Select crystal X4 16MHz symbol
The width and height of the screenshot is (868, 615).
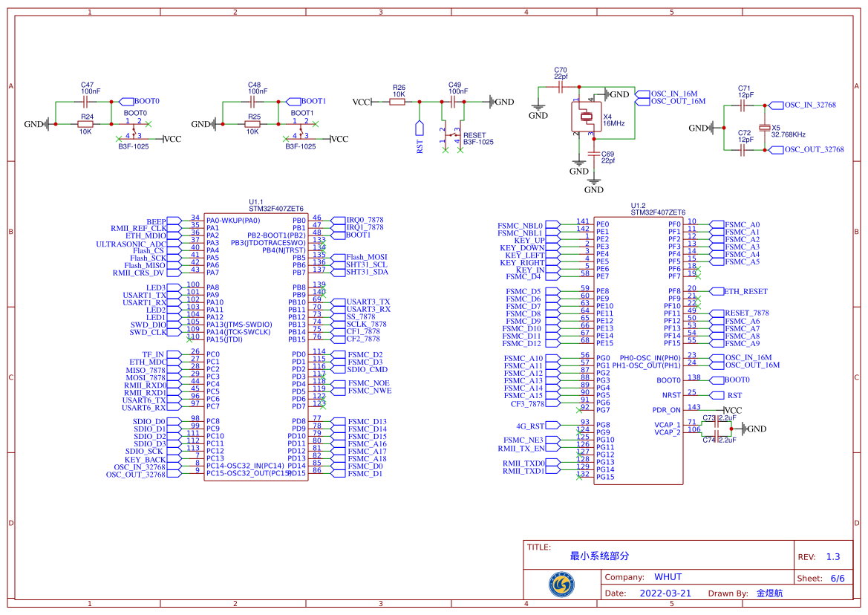coord(586,117)
